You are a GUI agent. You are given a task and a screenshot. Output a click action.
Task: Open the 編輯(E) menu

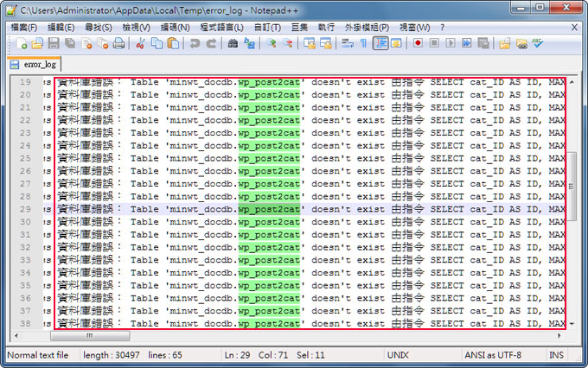pos(61,28)
